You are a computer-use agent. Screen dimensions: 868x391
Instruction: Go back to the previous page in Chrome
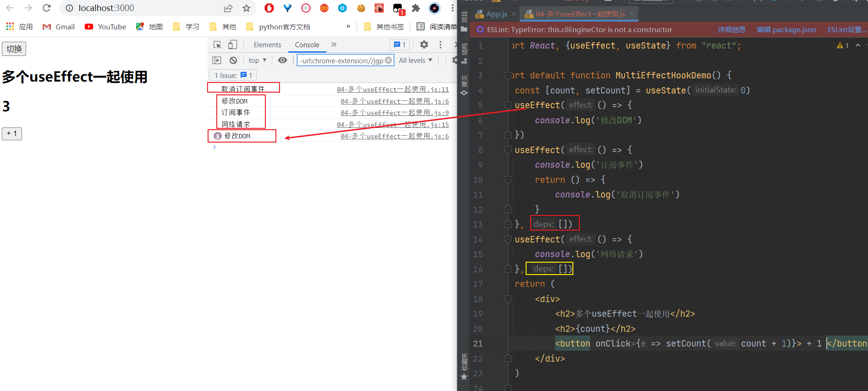[x=10, y=8]
